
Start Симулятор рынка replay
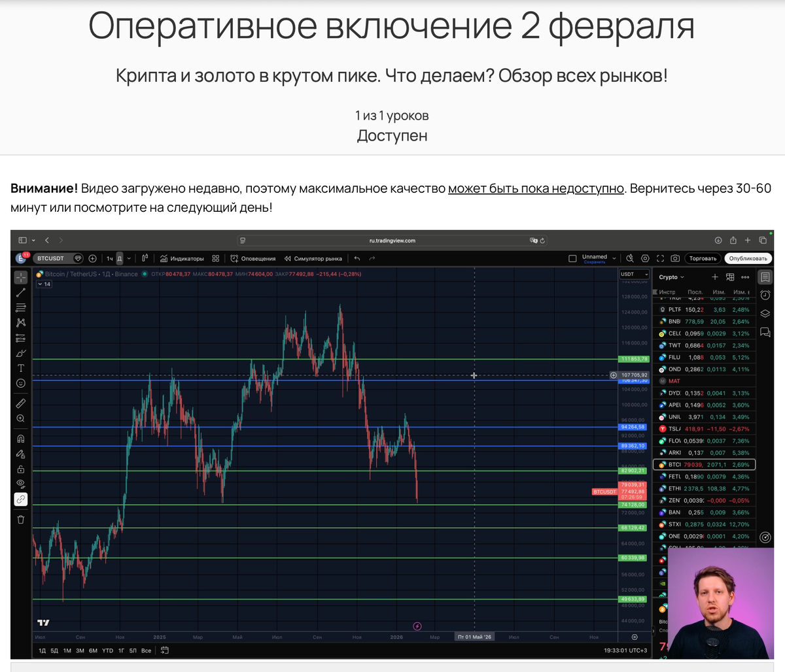(x=313, y=258)
